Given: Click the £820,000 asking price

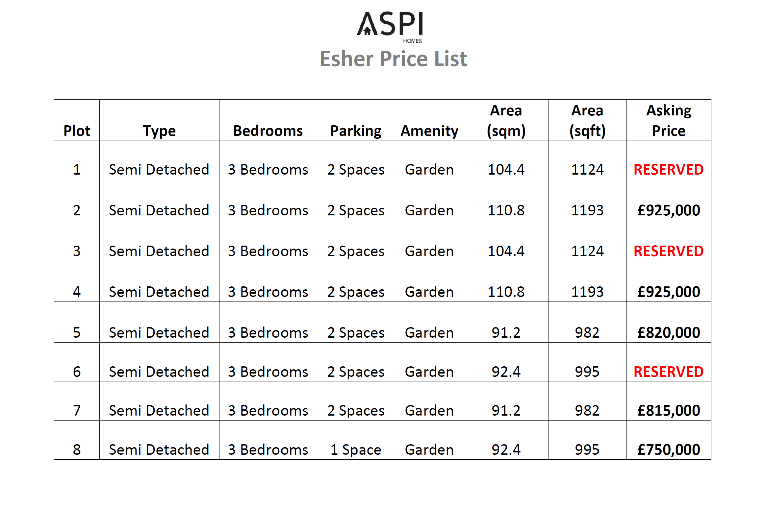Looking at the screenshot, I should [x=668, y=333].
